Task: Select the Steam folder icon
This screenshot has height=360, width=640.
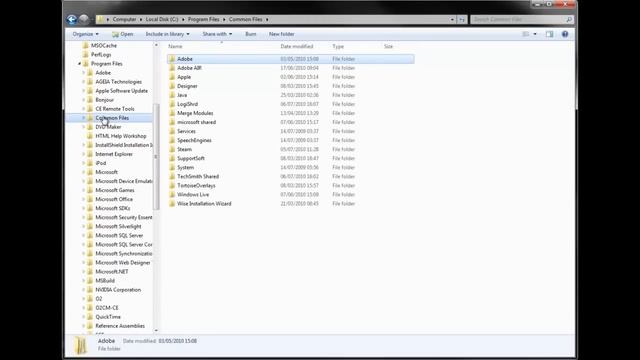Action: pyautogui.click(x=172, y=149)
